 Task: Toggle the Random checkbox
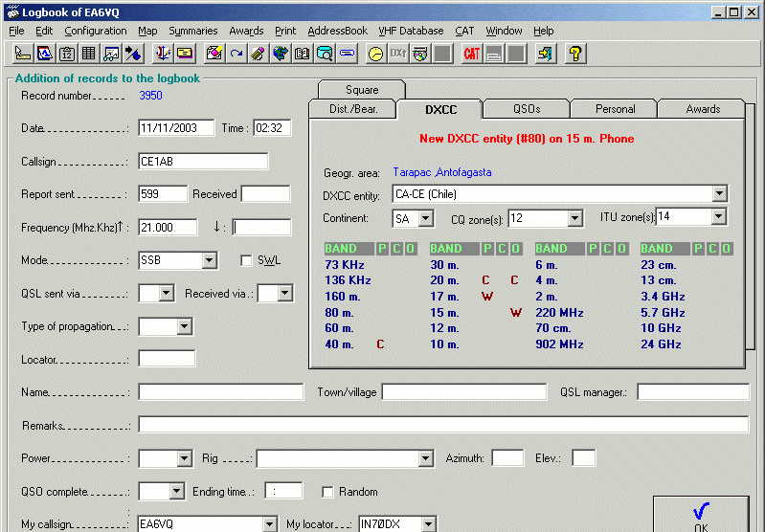[327, 492]
